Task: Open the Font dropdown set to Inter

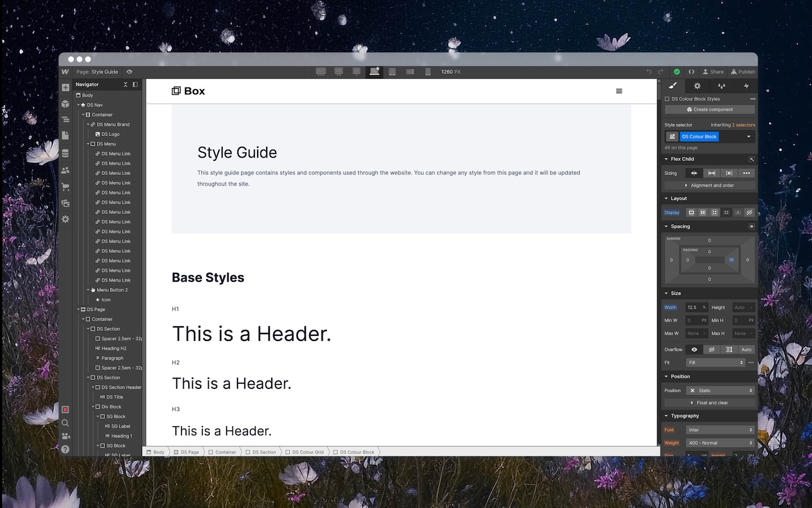Action: tap(720, 430)
